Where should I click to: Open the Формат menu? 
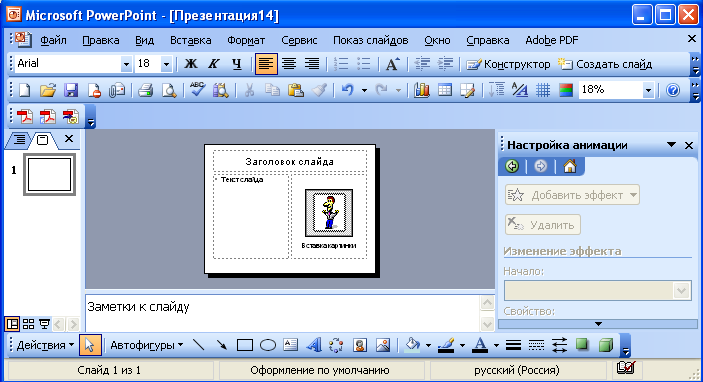[x=246, y=40]
